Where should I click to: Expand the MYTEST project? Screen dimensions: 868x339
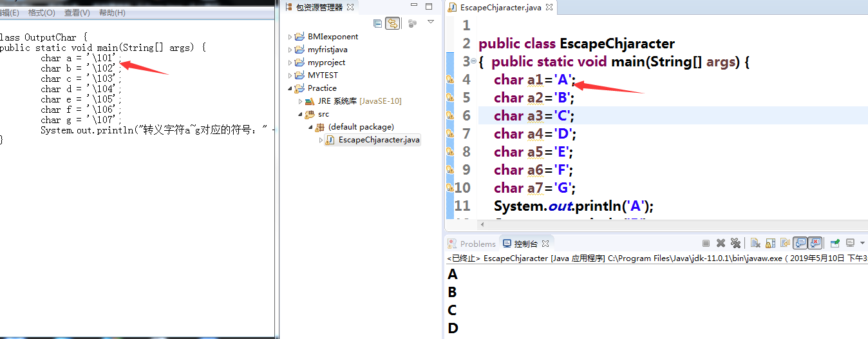290,75
